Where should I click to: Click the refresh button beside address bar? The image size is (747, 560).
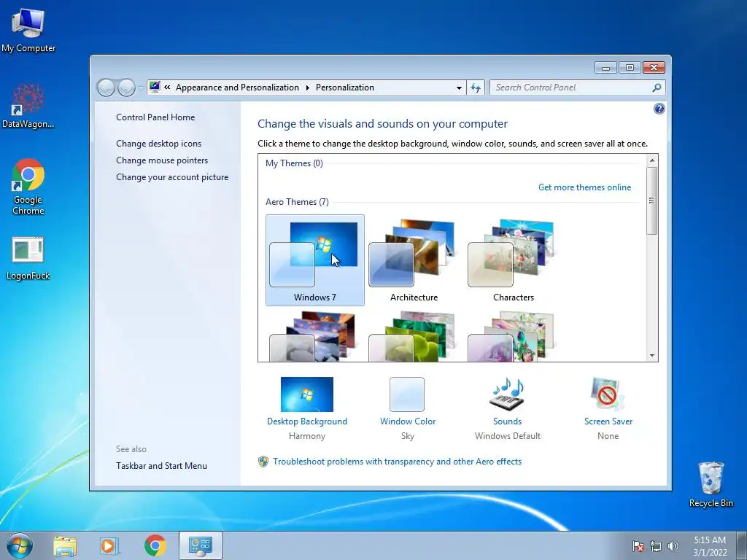(476, 87)
